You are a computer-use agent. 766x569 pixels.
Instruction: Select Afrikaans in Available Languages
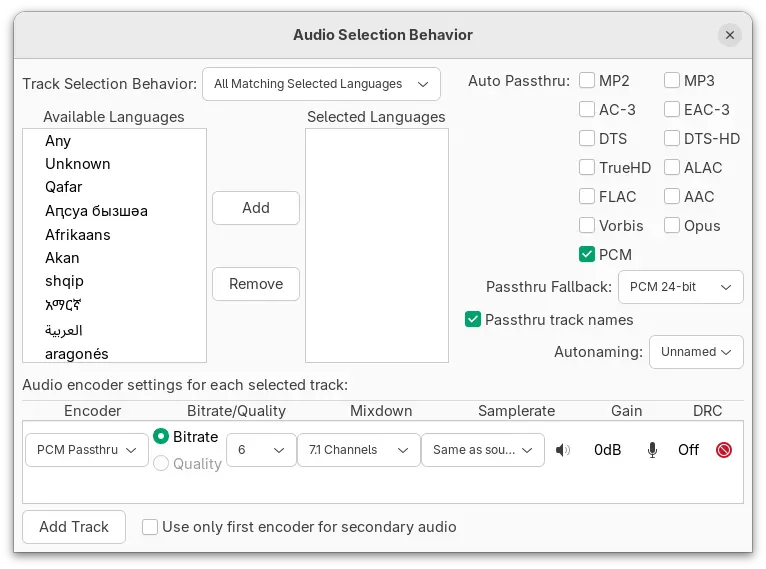[x=78, y=235]
